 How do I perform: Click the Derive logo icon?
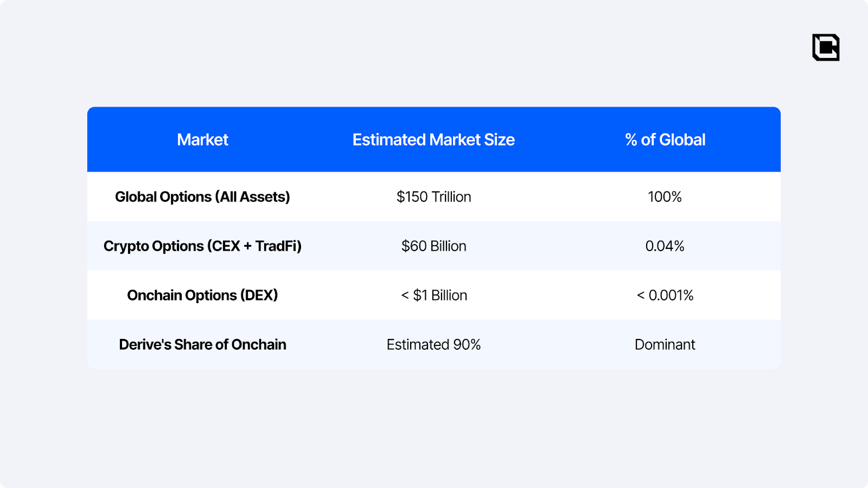826,47
